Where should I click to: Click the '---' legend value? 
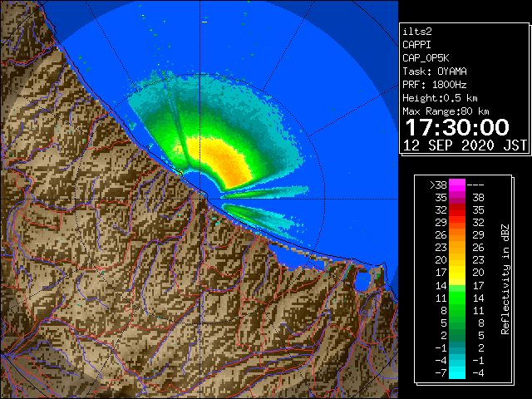pyautogui.click(x=475, y=185)
